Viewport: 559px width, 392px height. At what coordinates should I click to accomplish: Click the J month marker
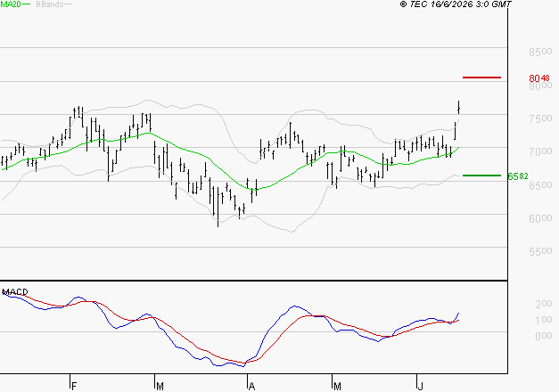tap(421, 386)
